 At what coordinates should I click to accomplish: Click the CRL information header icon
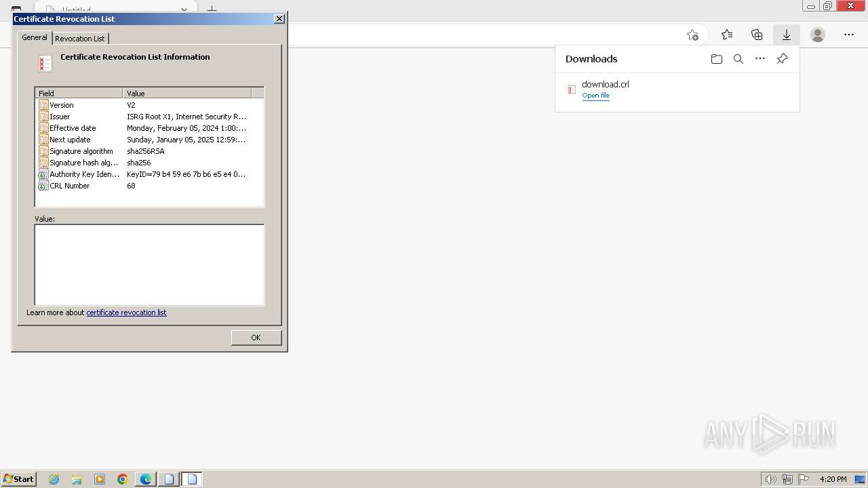[45, 64]
